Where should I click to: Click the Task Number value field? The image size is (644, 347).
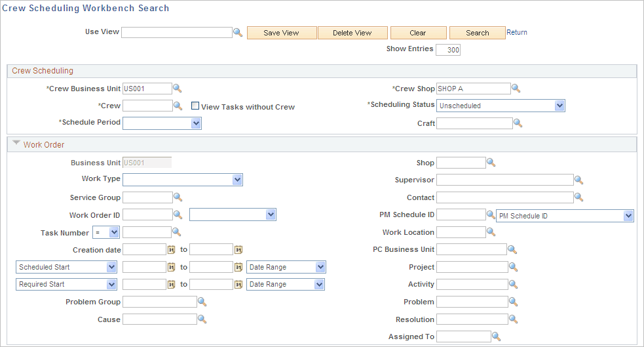pos(147,232)
